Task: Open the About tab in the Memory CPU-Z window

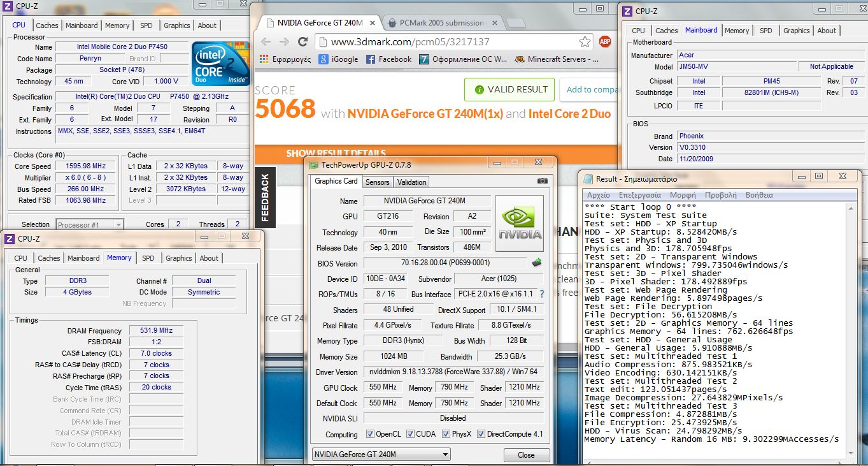Action: pos(209,258)
